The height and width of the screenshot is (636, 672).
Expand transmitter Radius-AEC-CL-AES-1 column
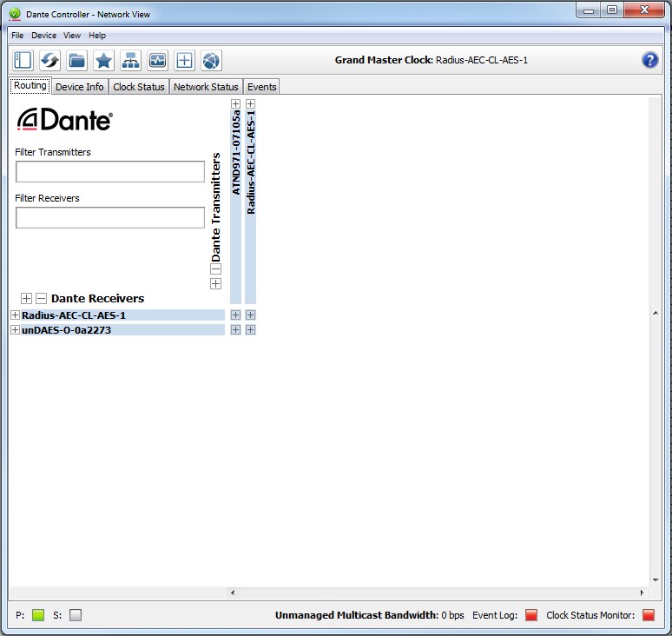pyautogui.click(x=250, y=103)
